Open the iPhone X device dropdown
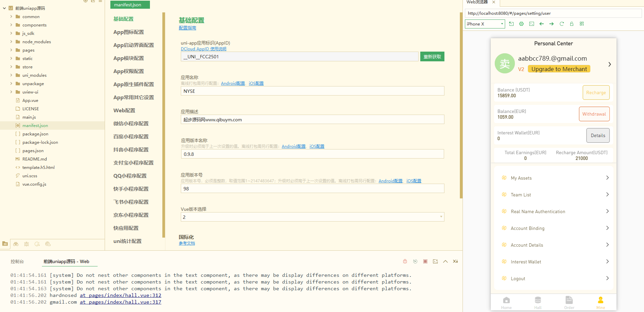Screen dimensions: 644x312 [x=485, y=24]
